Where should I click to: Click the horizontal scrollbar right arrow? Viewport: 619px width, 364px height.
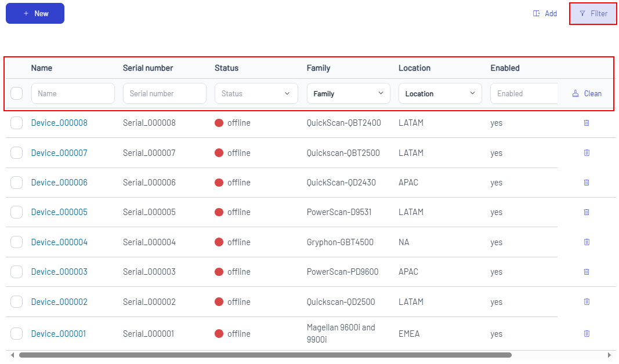(609, 355)
